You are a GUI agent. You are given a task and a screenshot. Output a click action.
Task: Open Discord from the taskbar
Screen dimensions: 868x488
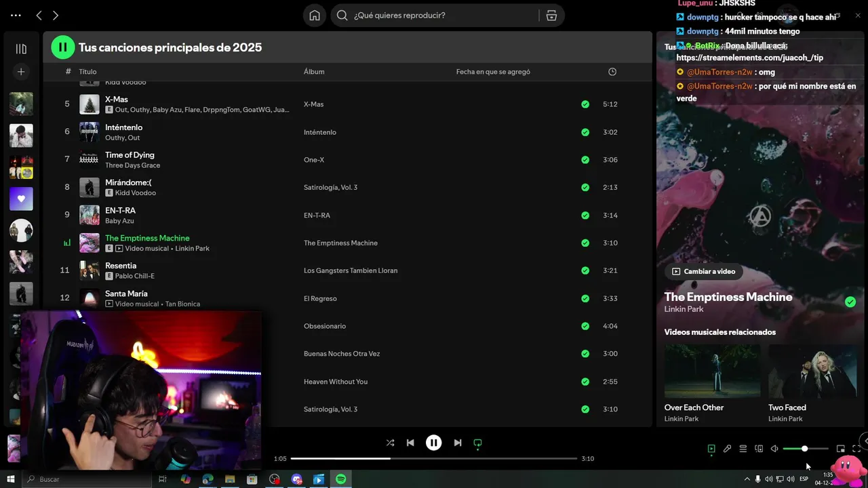296,479
